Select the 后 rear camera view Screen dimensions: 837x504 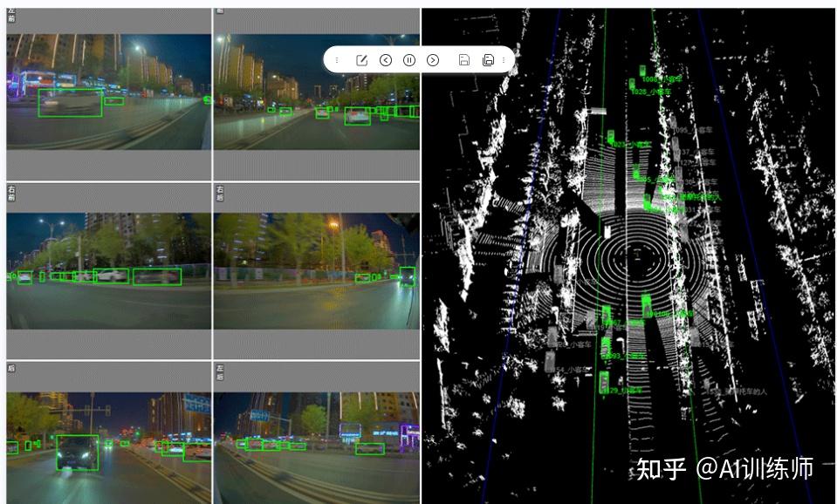tap(109, 448)
